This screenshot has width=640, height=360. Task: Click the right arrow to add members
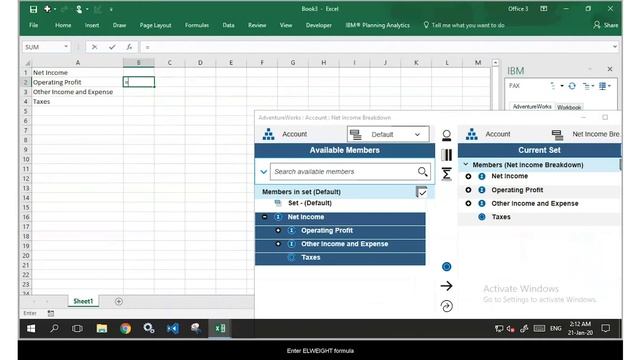447,286
